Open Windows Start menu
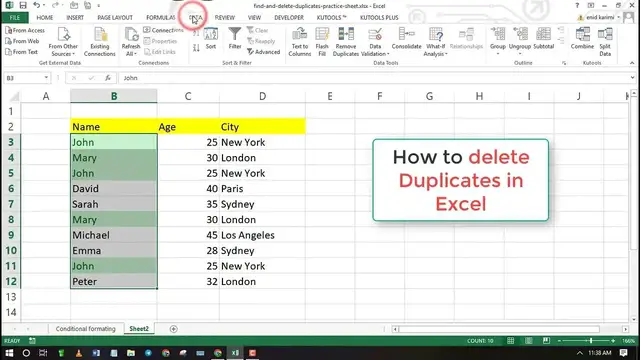The width and height of the screenshot is (640, 360). pos(9,353)
